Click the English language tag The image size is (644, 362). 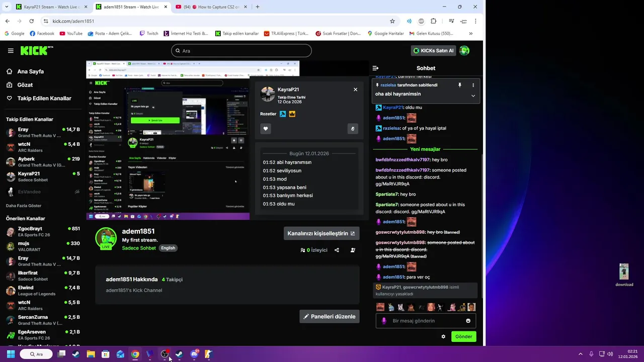pos(168,248)
